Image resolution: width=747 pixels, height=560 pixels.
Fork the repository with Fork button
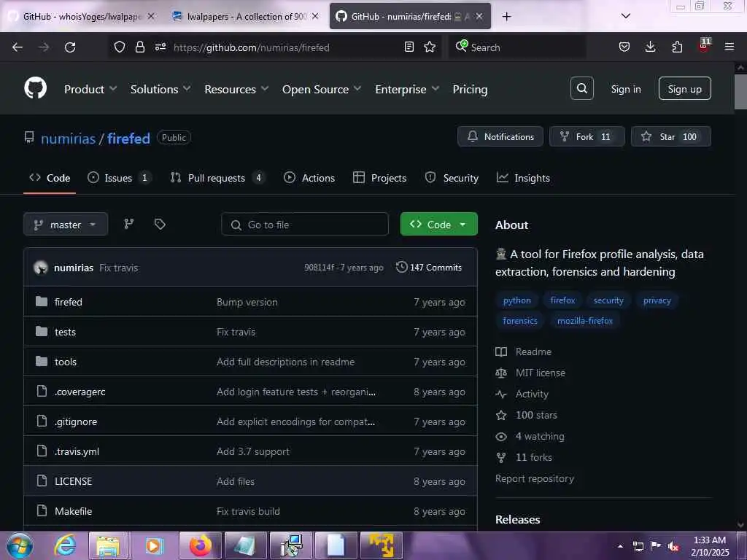point(587,136)
